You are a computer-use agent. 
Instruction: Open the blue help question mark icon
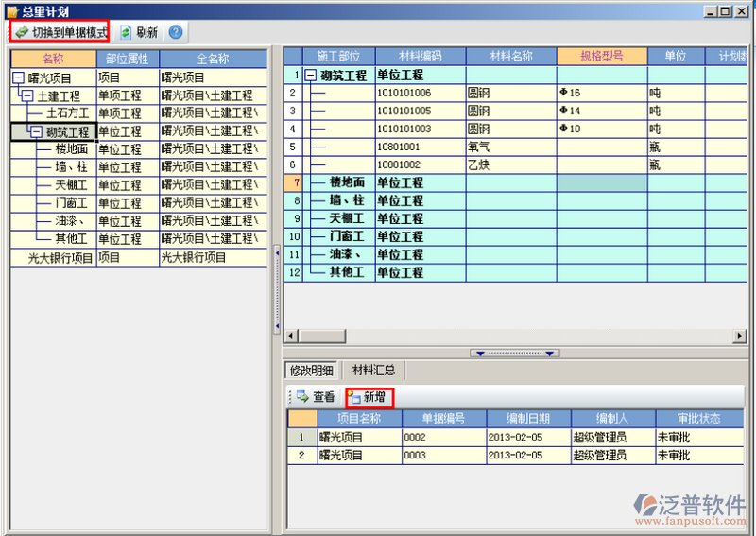point(175,32)
